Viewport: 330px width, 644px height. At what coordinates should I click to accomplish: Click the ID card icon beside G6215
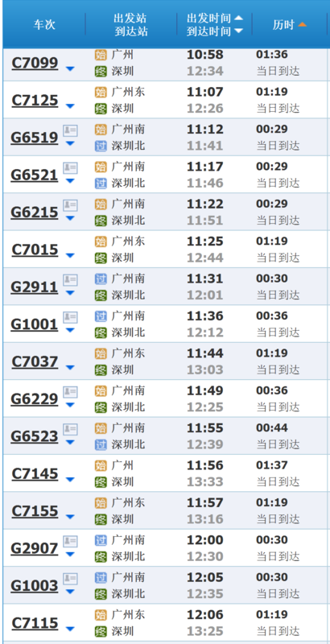pos(70,205)
